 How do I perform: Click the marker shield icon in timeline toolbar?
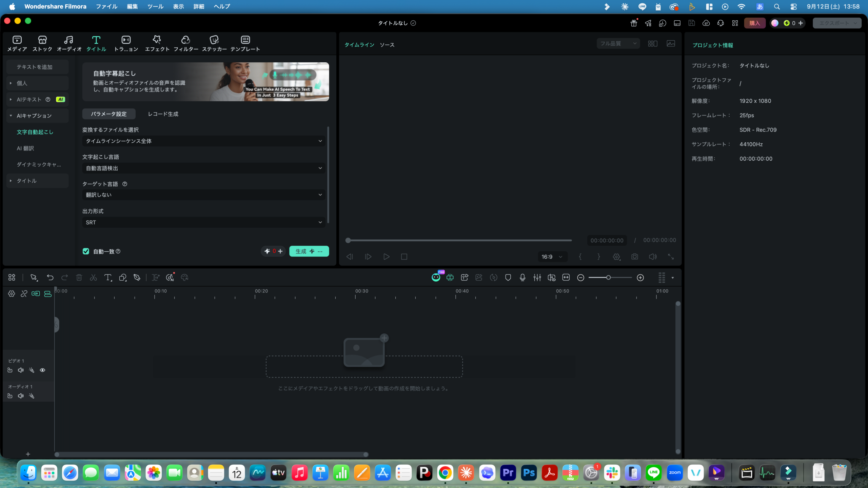pyautogui.click(x=508, y=278)
